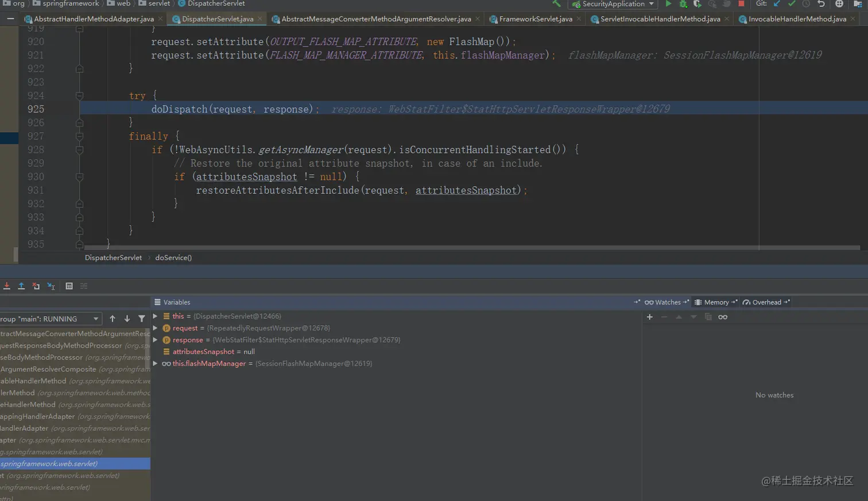868x501 pixels.
Task: Click the Run to Cursor icon
Action: pos(51,286)
